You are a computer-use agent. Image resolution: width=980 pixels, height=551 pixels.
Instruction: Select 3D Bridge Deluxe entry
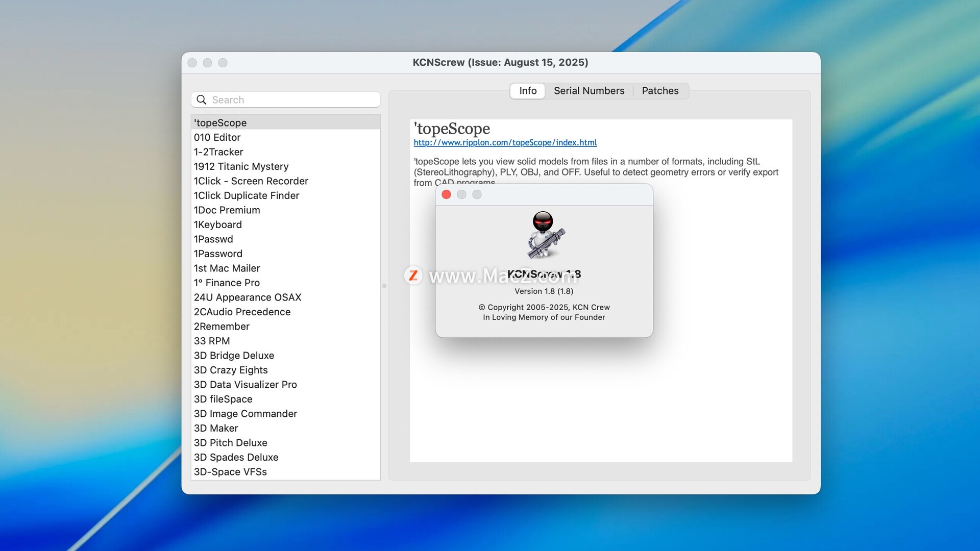point(286,355)
